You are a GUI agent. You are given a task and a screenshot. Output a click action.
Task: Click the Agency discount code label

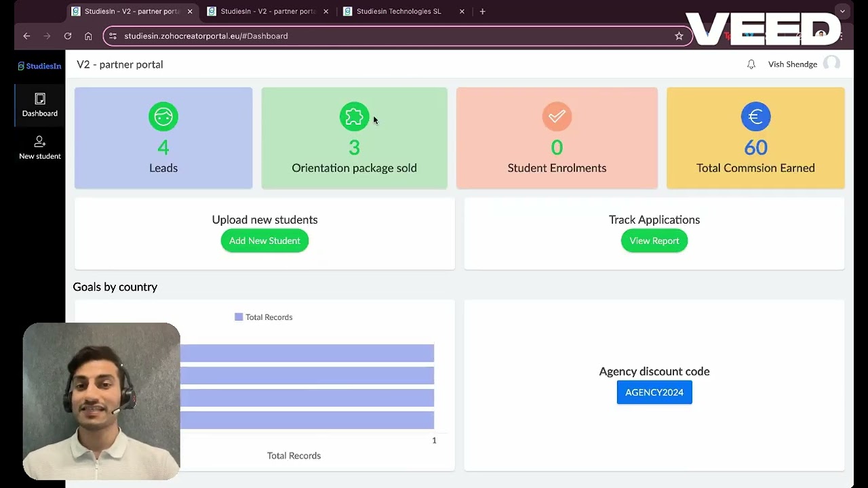[654, 371]
